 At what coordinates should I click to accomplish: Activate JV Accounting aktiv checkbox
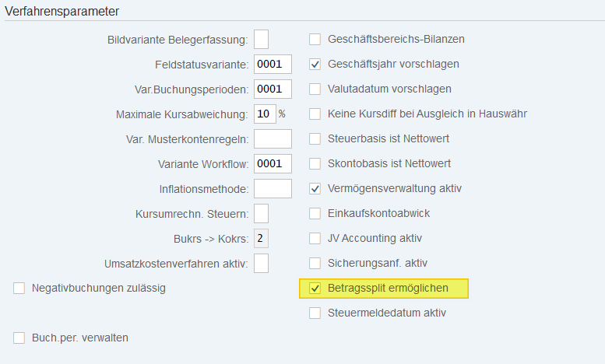click(x=315, y=238)
